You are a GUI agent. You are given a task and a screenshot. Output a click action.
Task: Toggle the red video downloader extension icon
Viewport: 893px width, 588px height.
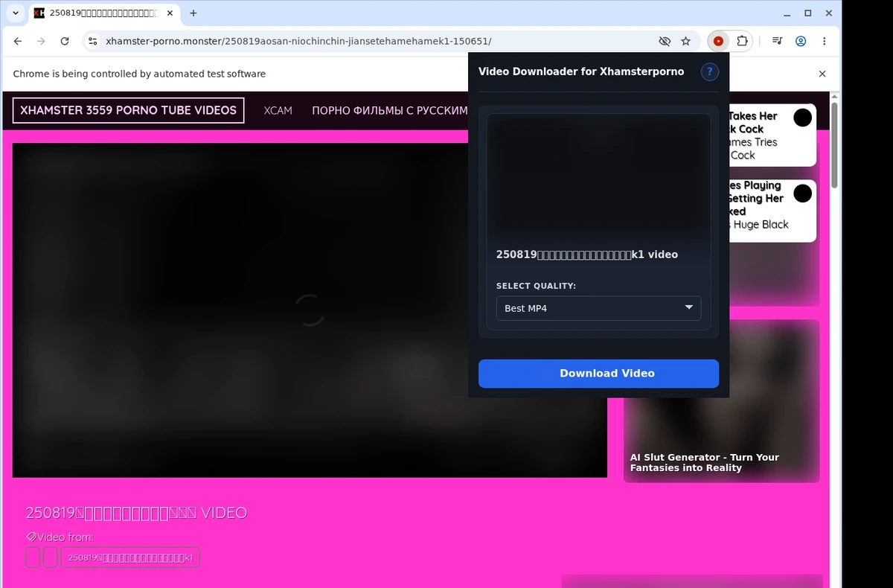tap(718, 42)
